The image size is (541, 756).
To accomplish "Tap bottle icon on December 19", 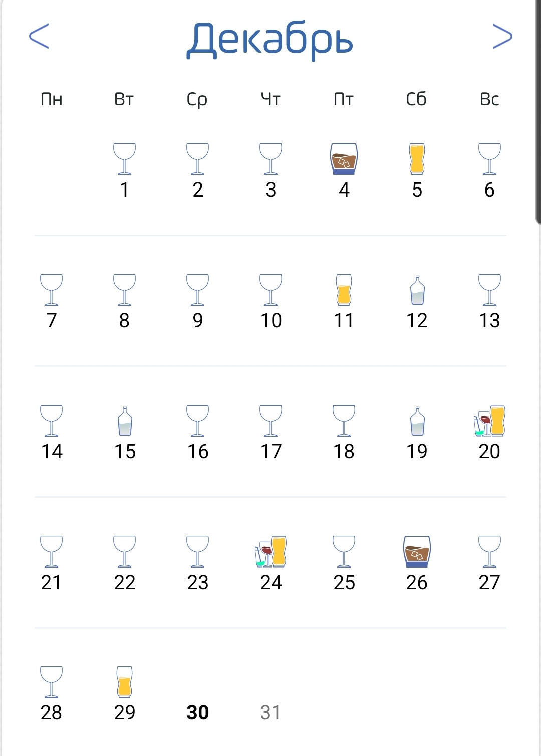I will [x=417, y=421].
